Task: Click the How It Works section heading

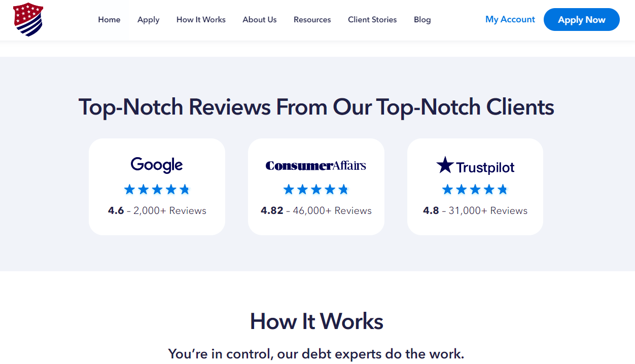Action: (x=316, y=321)
